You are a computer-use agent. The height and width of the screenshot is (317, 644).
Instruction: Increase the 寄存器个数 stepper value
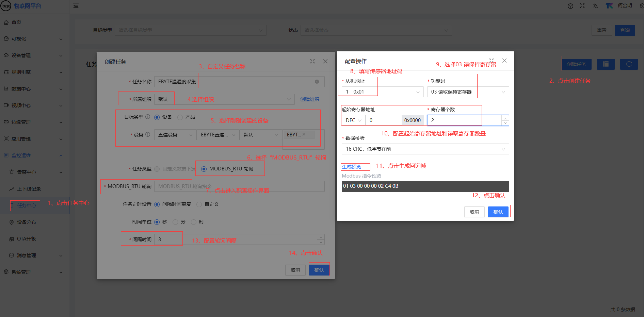pos(505,118)
